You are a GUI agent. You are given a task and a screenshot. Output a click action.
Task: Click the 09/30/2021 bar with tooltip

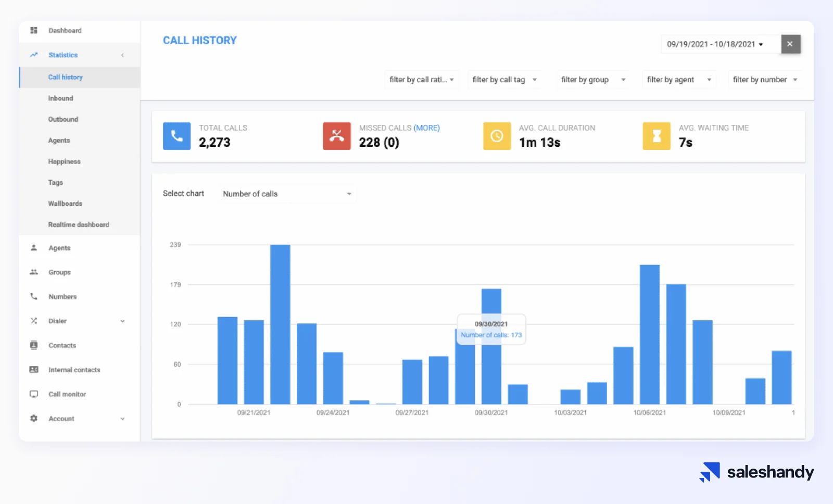[491, 347]
